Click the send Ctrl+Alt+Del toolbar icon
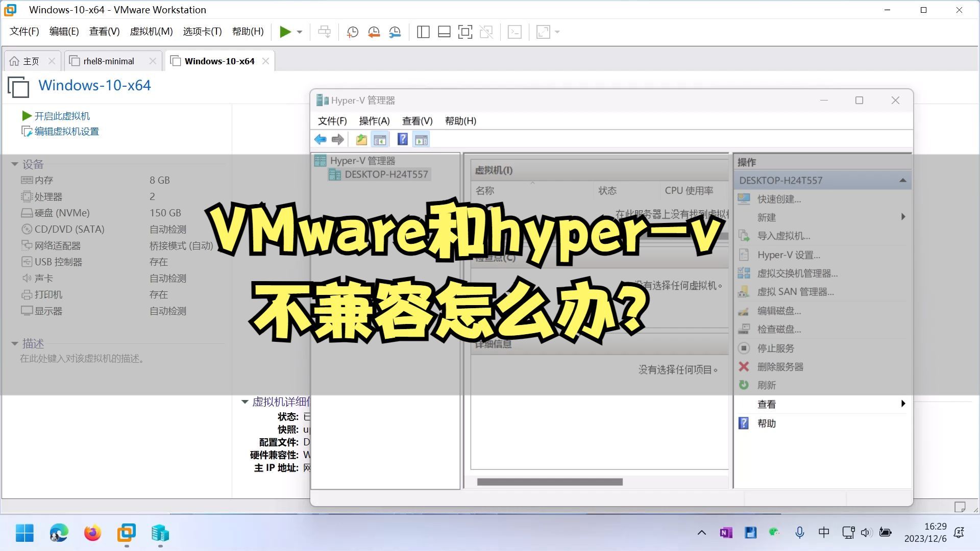This screenshot has width=980, height=551. click(x=324, y=32)
